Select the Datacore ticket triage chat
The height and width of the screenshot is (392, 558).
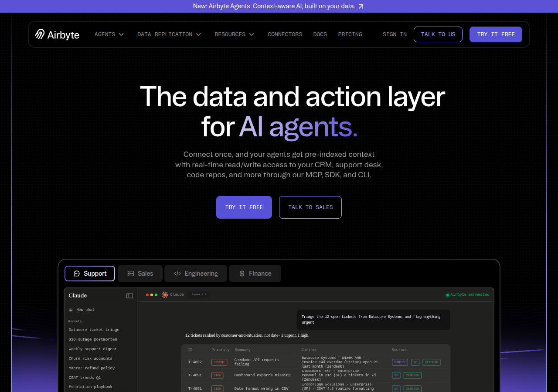point(94,330)
